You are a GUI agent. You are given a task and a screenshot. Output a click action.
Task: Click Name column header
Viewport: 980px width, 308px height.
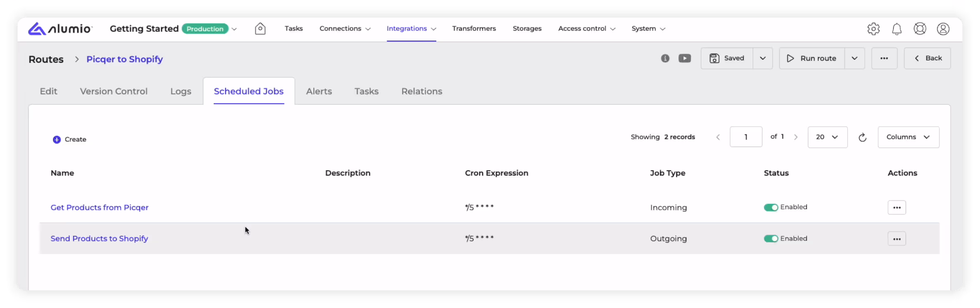click(62, 173)
